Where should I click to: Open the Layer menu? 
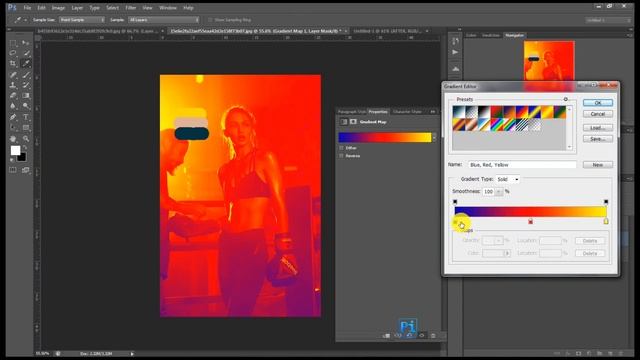coord(77,8)
